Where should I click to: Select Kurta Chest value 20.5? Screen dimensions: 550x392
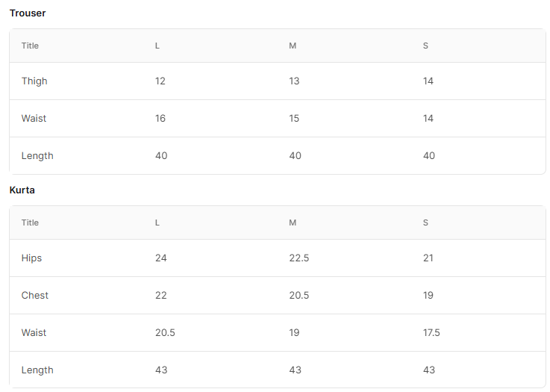pos(299,295)
